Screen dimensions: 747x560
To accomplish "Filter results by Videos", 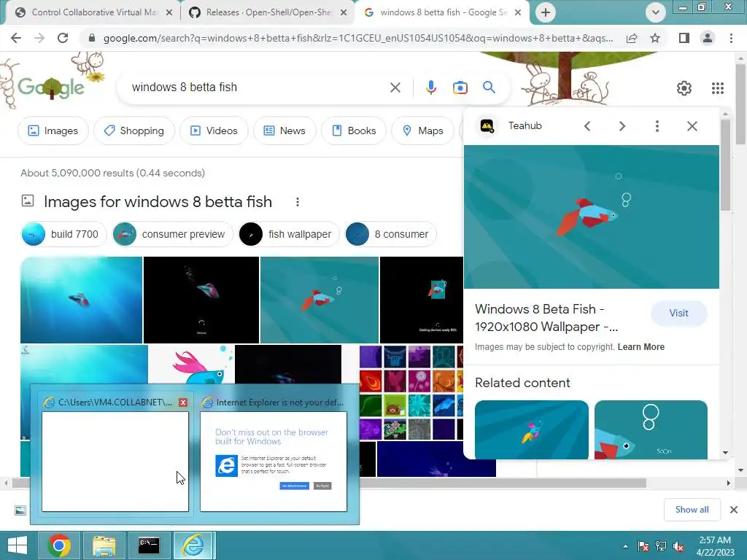I will coord(214,131).
